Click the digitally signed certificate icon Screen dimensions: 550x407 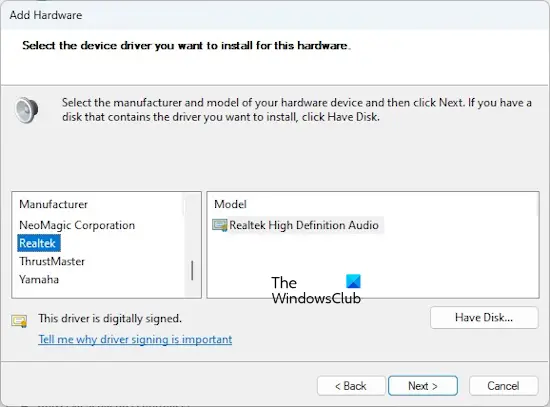click(19, 321)
